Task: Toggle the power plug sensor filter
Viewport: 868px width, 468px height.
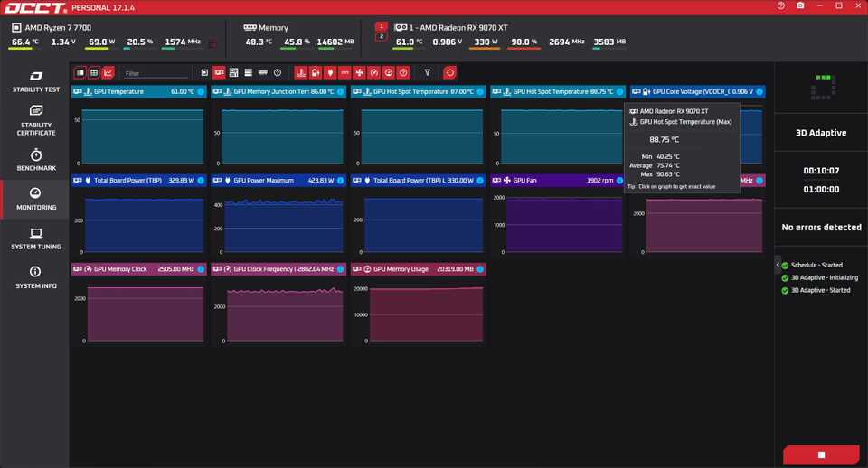Action: click(330, 72)
